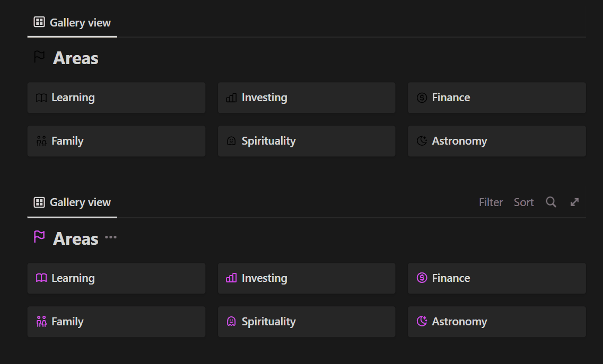Click the dark flag icon beside top Areas

39,57
